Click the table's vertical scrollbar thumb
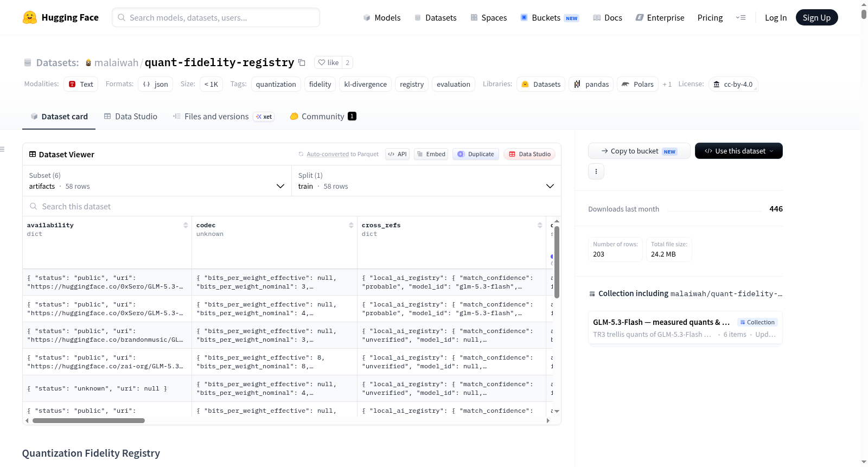Image resolution: width=868 pixels, height=467 pixels. coord(557,262)
